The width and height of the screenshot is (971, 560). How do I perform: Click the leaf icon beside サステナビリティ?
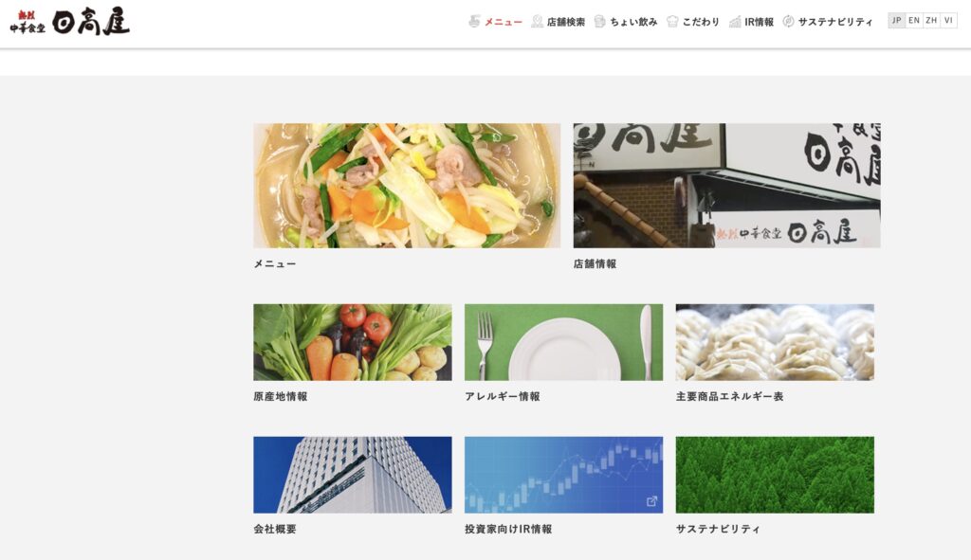(788, 22)
